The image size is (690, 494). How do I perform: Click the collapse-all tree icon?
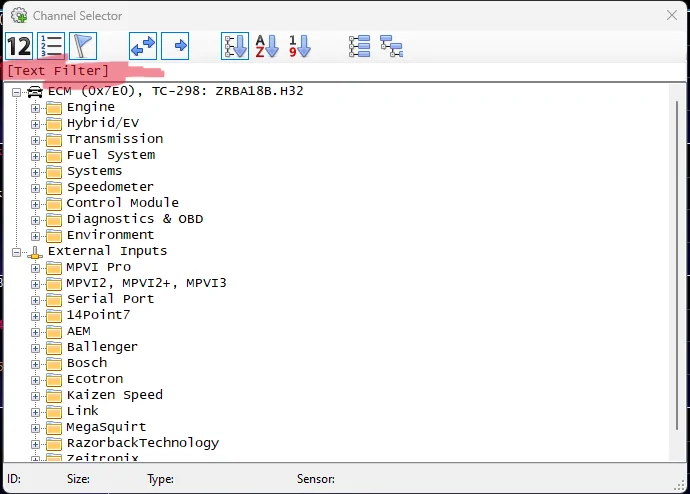click(x=392, y=46)
